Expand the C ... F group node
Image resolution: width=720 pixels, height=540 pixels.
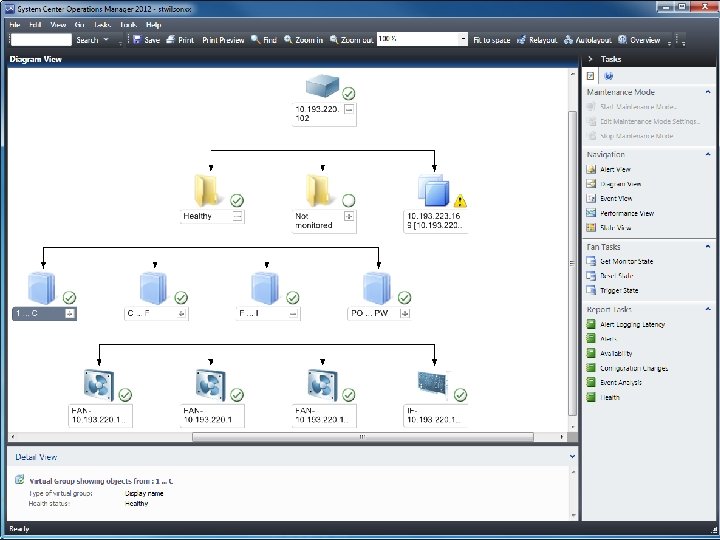(181, 314)
